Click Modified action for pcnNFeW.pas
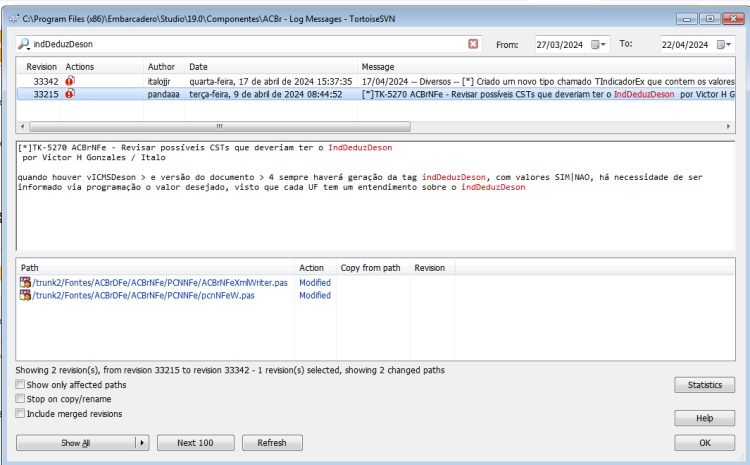The height and width of the screenshot is (465, 750). click(315, 296)
